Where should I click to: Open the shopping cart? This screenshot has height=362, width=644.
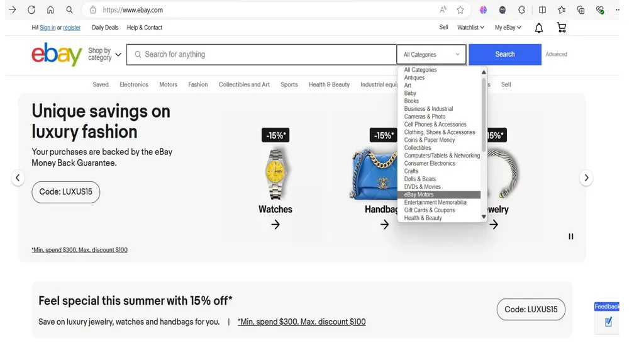point(562,28)
